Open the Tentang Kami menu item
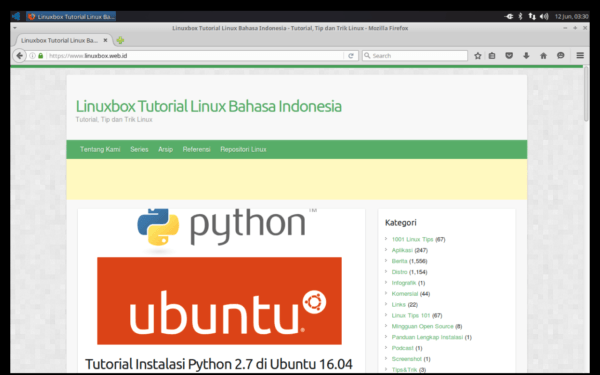The image size is (600, 375). (x=100, y=149)
